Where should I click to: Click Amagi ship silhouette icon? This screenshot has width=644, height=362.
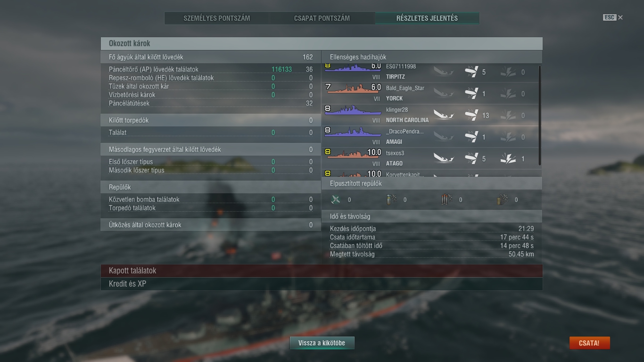(x=353, y=132)
